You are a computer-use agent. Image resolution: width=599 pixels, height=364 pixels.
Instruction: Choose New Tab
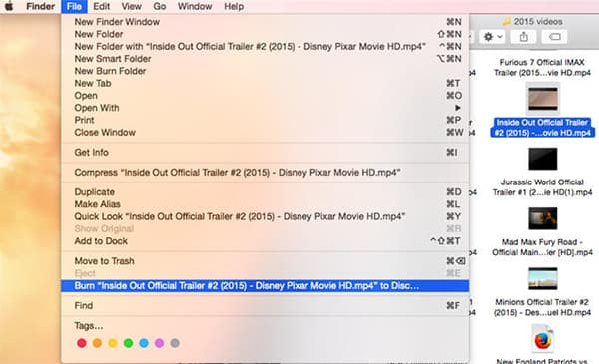click(266, 83)
